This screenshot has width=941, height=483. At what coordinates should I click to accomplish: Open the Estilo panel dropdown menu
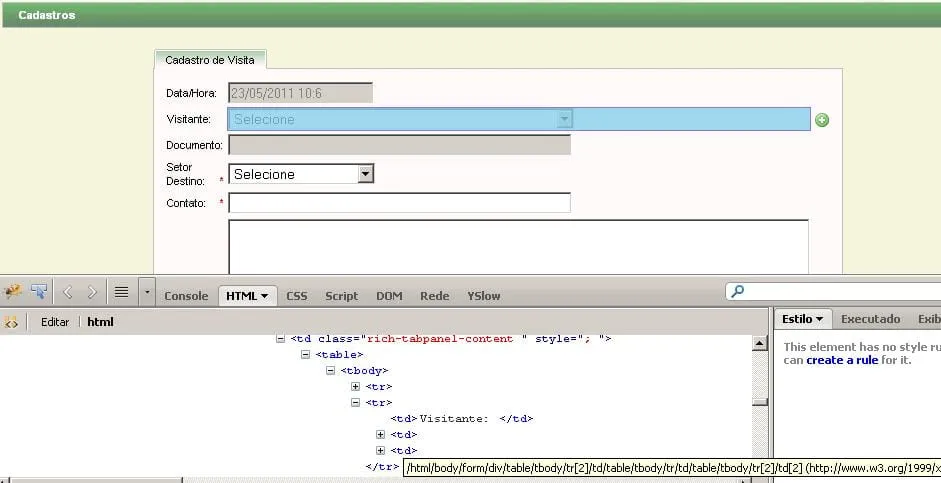[x=803, y=319]
